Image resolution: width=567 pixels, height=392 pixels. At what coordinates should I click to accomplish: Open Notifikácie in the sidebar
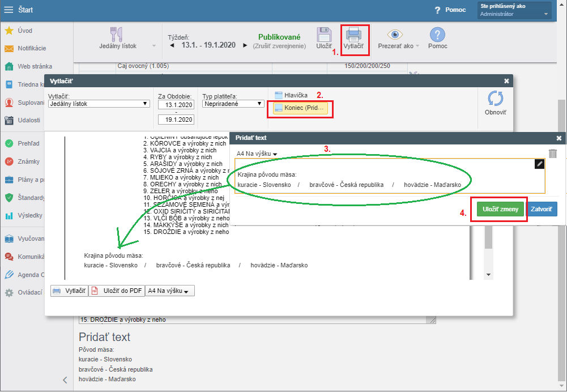point(31,49)
